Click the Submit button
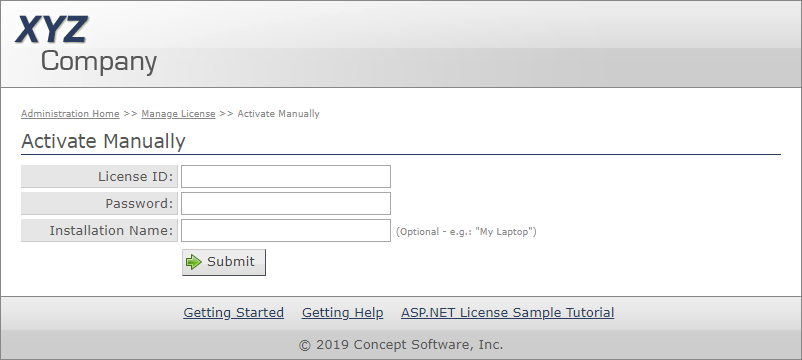Viewport: 802px width, 360px height. pos(224,262)
